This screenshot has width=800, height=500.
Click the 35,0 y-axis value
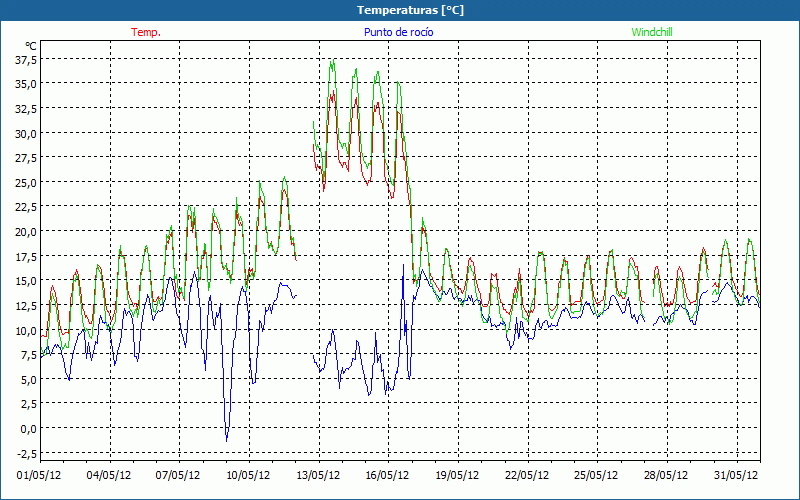tap(27, 84)
